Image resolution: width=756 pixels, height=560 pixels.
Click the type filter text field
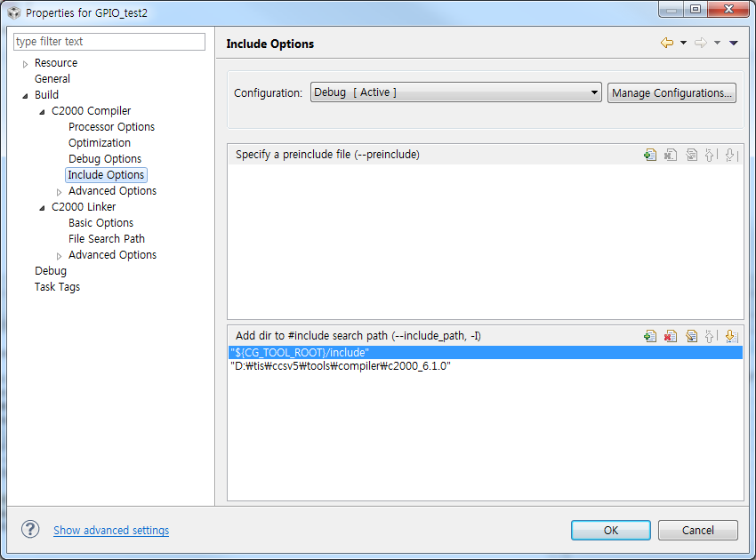coord(109,42)
